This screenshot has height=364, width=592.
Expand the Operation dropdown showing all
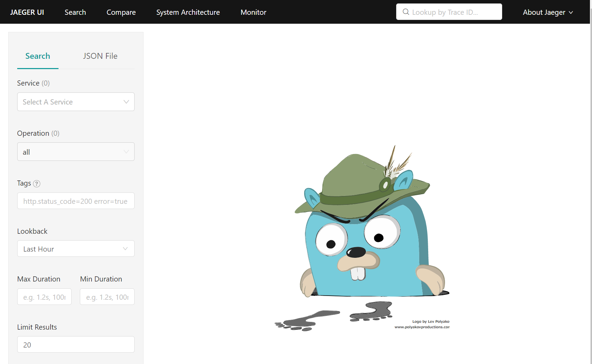coord(76,152)
